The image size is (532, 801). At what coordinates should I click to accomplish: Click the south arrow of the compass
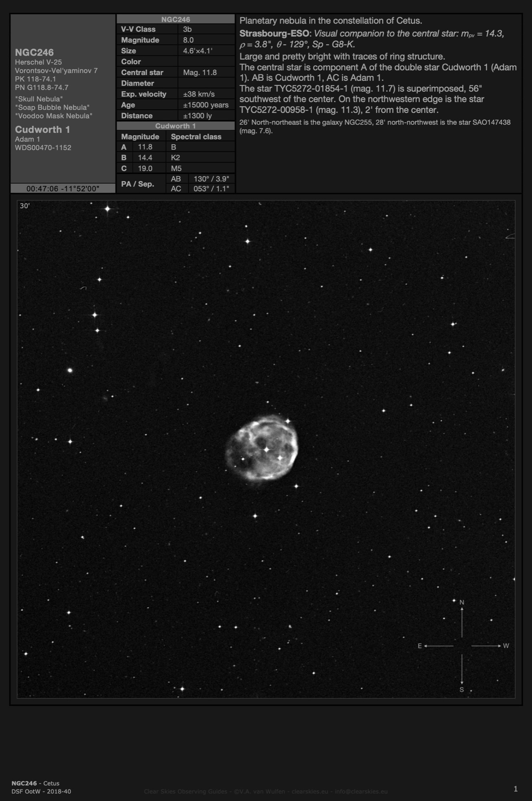point(462,670)
